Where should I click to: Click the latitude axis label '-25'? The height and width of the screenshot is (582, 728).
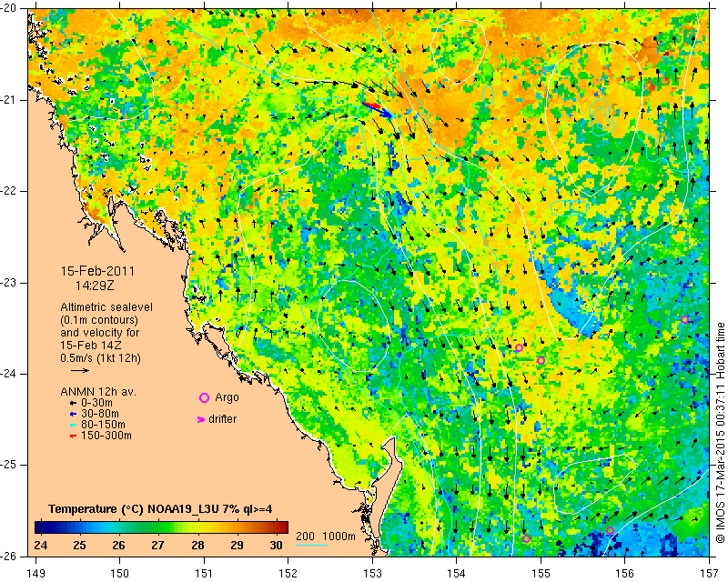pyautogui.click(x=9, y=465)
